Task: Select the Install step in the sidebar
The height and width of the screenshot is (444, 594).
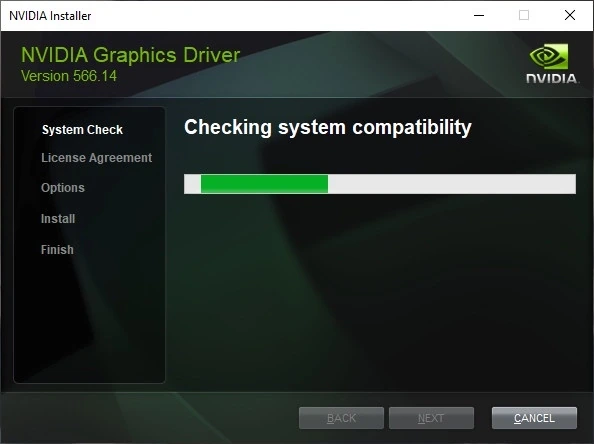Action: pos(58,219)
